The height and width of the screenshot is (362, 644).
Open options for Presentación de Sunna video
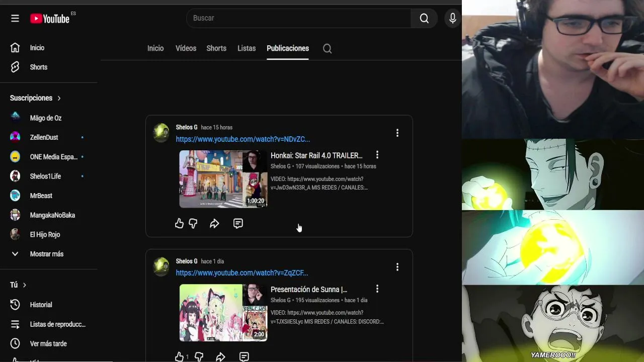(377, 289)
